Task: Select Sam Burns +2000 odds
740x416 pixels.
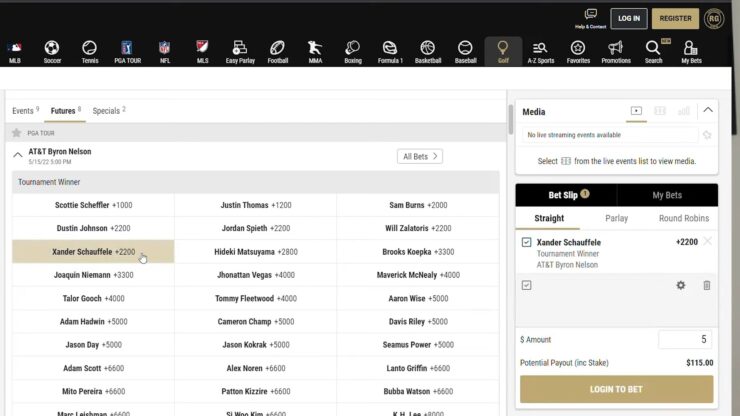Action: tap(418, 205)
